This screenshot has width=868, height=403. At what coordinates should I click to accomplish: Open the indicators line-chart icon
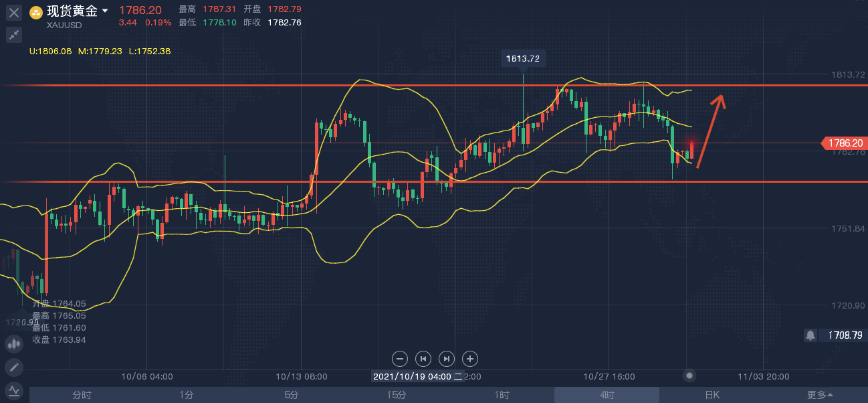(x=13, y=390)
